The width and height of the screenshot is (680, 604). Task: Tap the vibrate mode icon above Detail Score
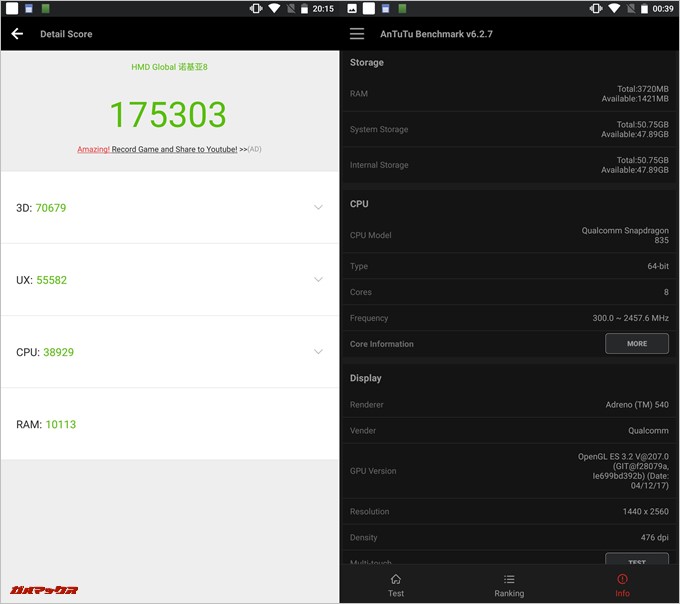coord(256,8)
